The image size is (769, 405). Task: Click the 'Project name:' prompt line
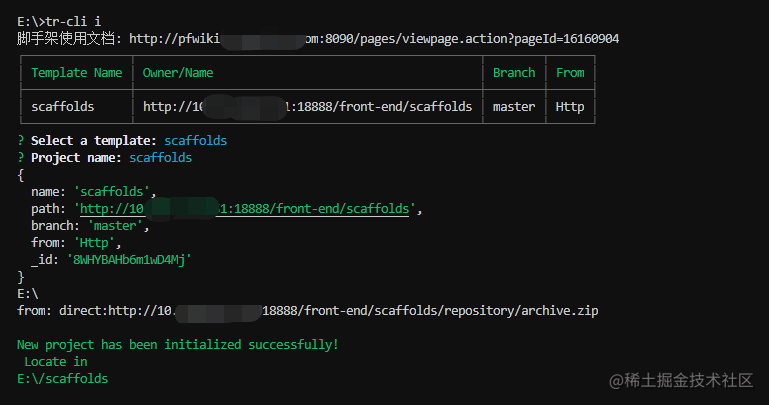point(104,158)
